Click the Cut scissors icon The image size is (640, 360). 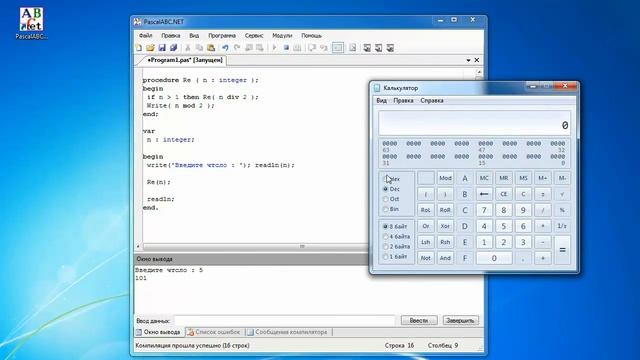[x=188, y=48]
